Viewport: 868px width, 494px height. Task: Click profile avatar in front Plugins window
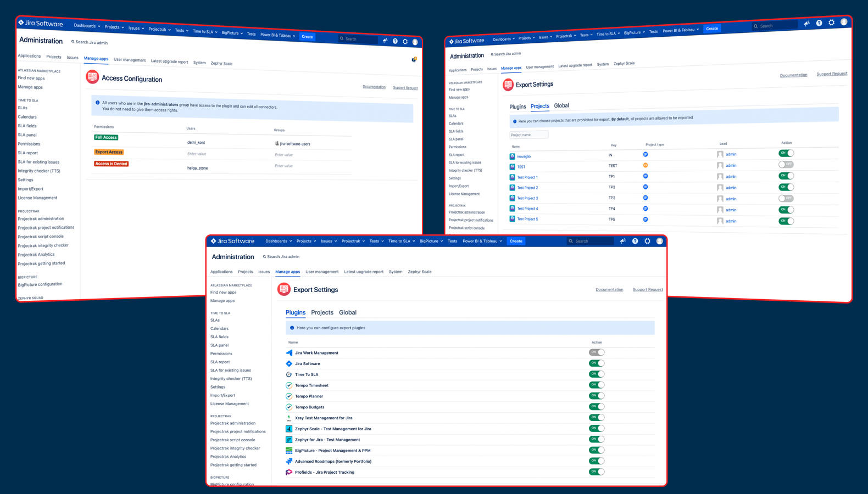pyautogui.click(x=660, y=241)
